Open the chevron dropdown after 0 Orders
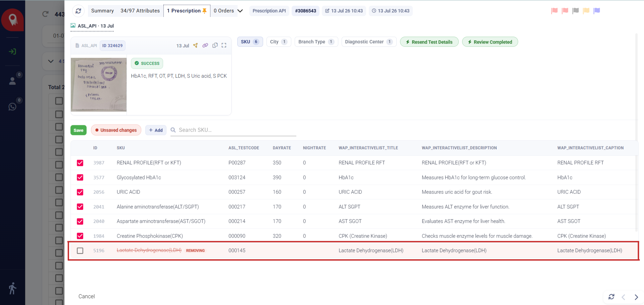This screenshot has width=644, height=305. (240, 11)
